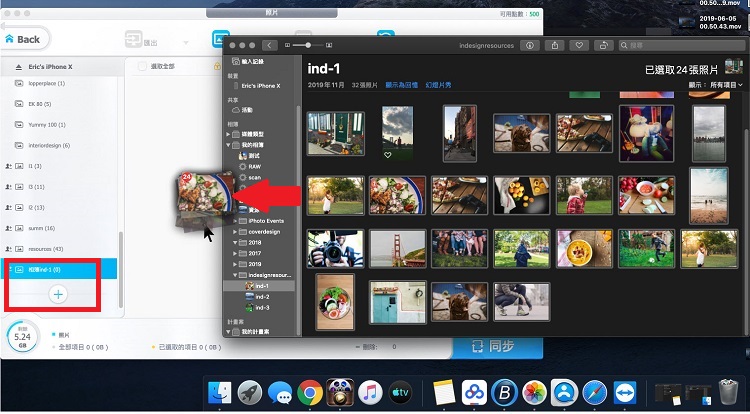Click the small-thumbnail icon beside zoom slider
The image size is (750, 414).
[287, 45]
